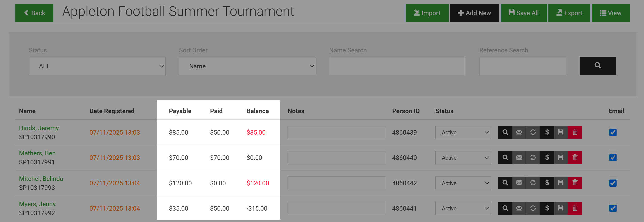Save Myers, Jenny row with disk icon
The height and width of the screenshot is (222, 644).
(561, 209)
